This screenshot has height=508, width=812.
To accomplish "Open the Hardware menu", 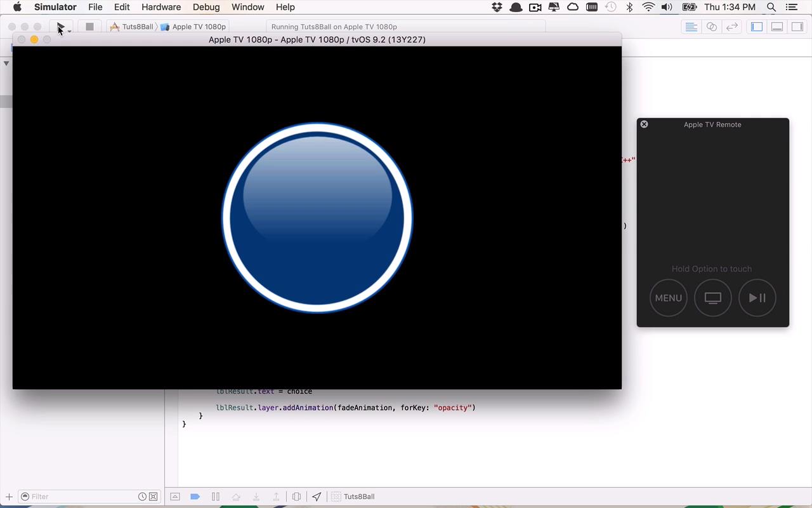I will pos(161,7).
